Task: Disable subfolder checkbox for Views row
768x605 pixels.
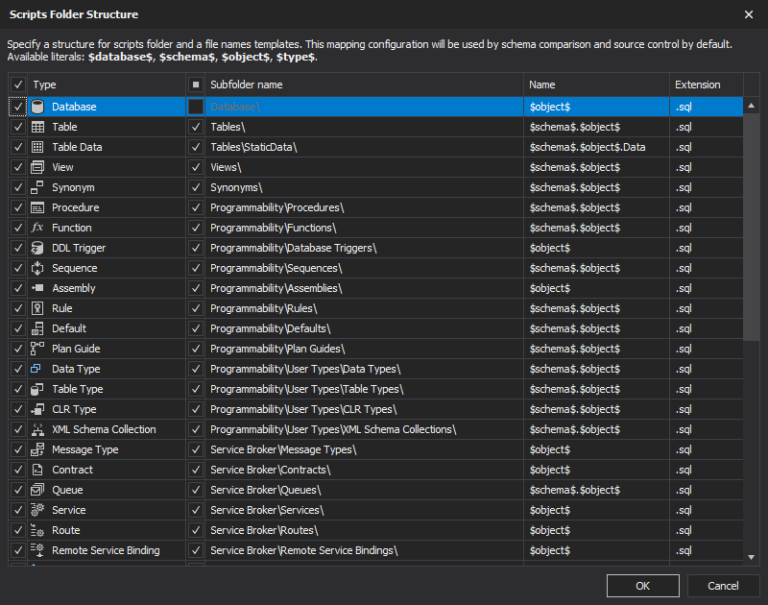Action: click(195, 167)
